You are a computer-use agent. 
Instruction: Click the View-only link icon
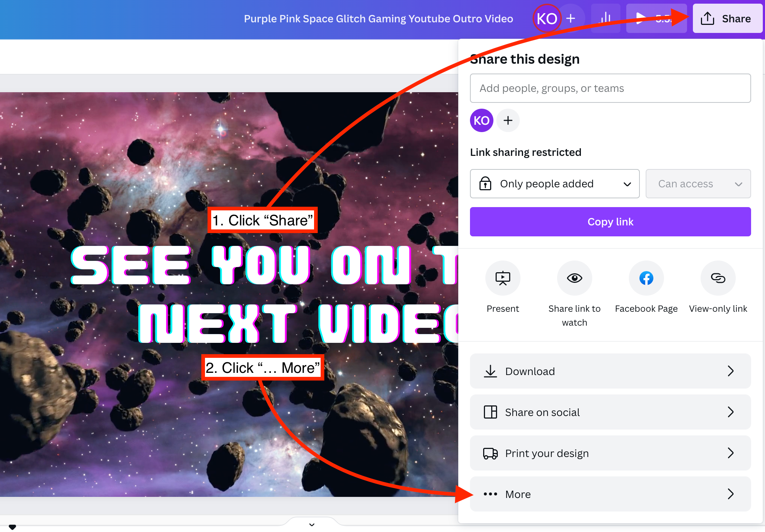point(718,278)
